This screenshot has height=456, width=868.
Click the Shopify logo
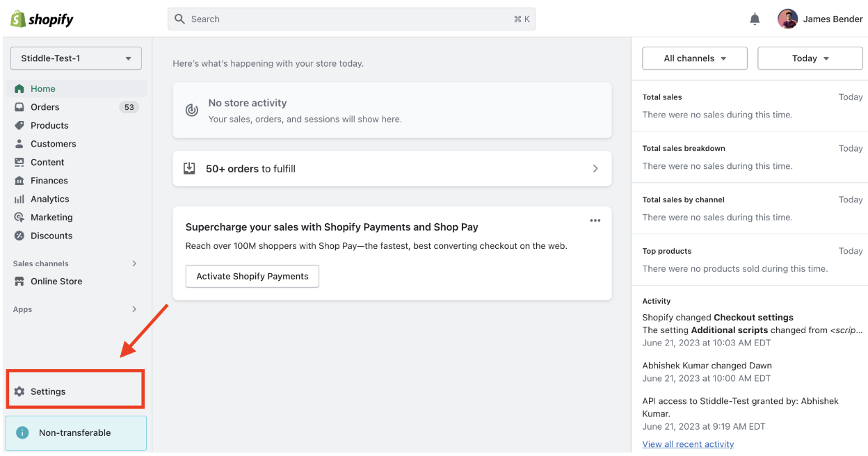(x=42, y=19)
